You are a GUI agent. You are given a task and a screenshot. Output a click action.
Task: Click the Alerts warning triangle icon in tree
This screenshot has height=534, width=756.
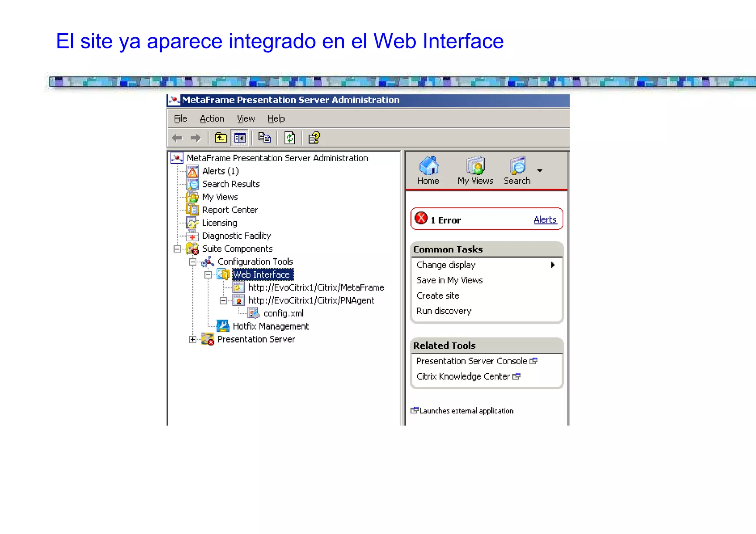point(192,172)
